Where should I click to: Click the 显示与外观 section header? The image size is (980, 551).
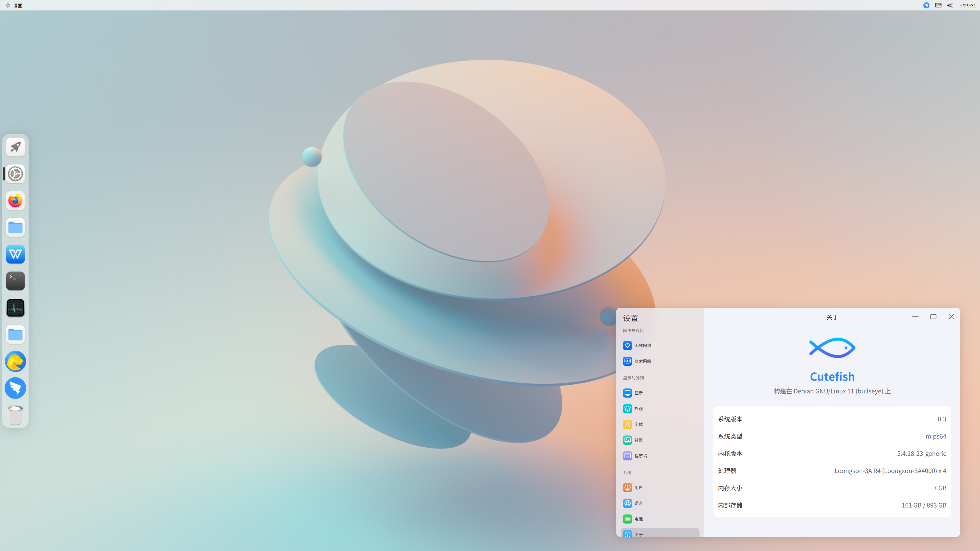pos(633,378)
